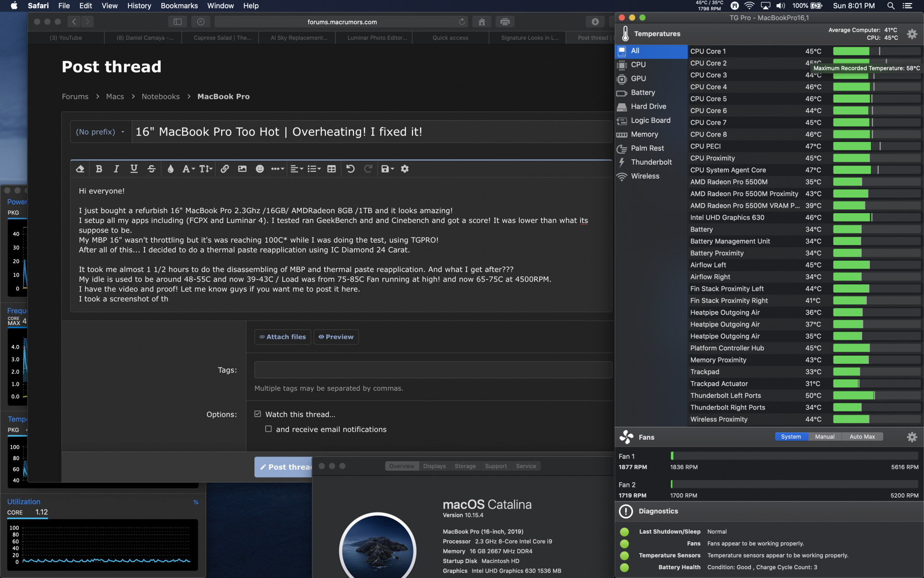
Task: Open the text alignment dropdown
Action: click(x=296, y=169)
